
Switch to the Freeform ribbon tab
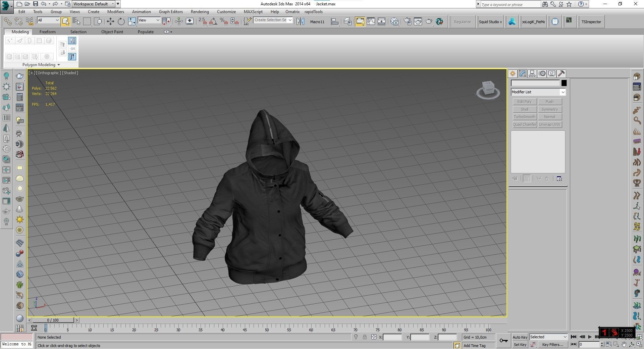pos(47,32)
